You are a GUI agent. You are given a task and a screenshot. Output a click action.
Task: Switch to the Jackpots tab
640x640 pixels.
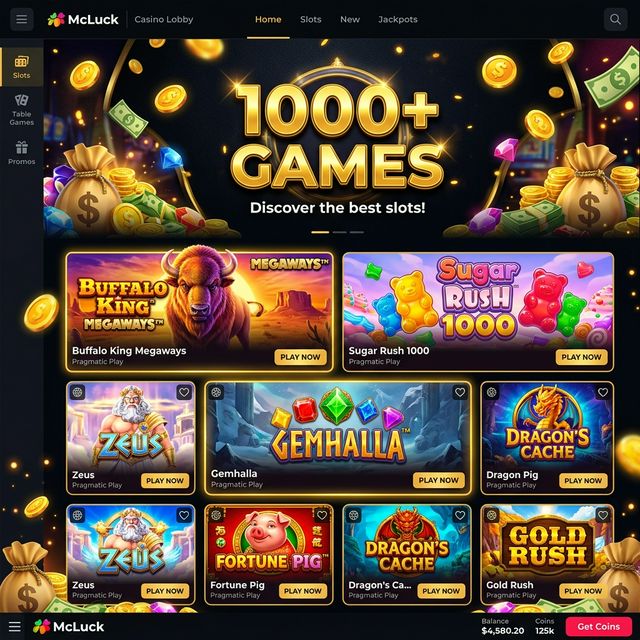pos(398,19)
